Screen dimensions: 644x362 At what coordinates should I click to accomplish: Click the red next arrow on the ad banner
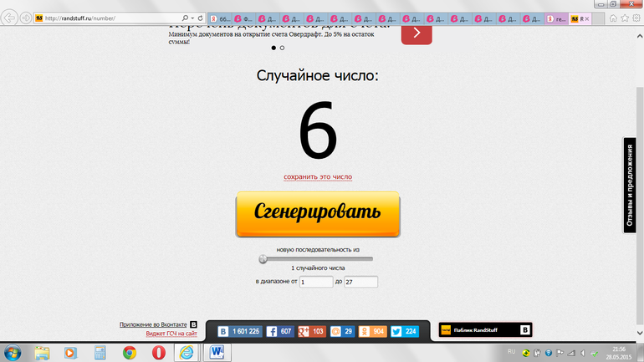coord(417,33)
